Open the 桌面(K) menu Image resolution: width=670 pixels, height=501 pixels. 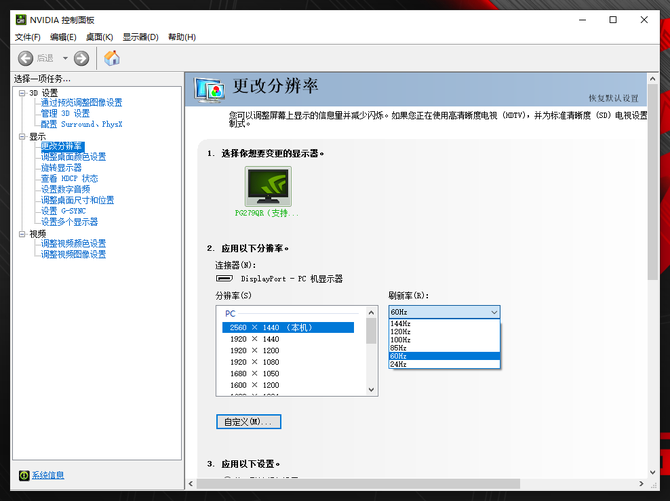[100, 37]
